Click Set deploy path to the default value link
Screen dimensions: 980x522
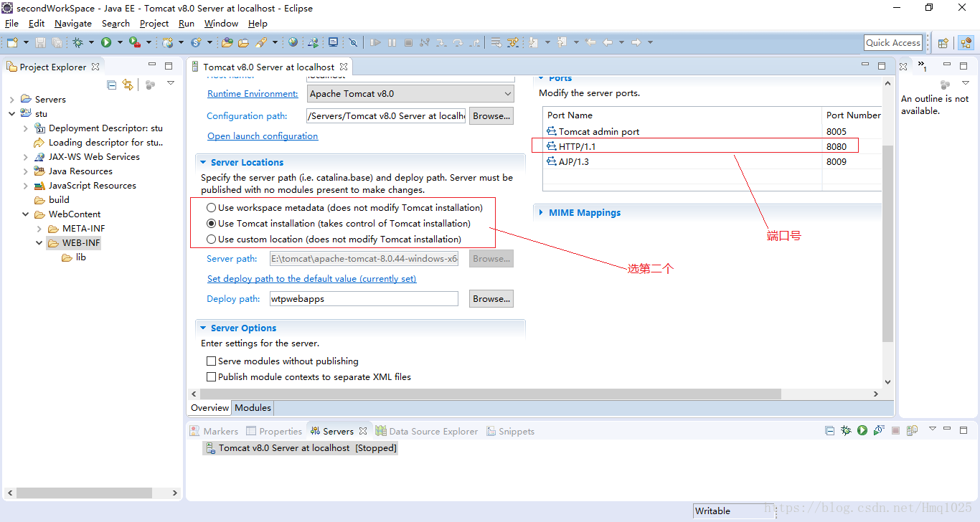(311, 279)
